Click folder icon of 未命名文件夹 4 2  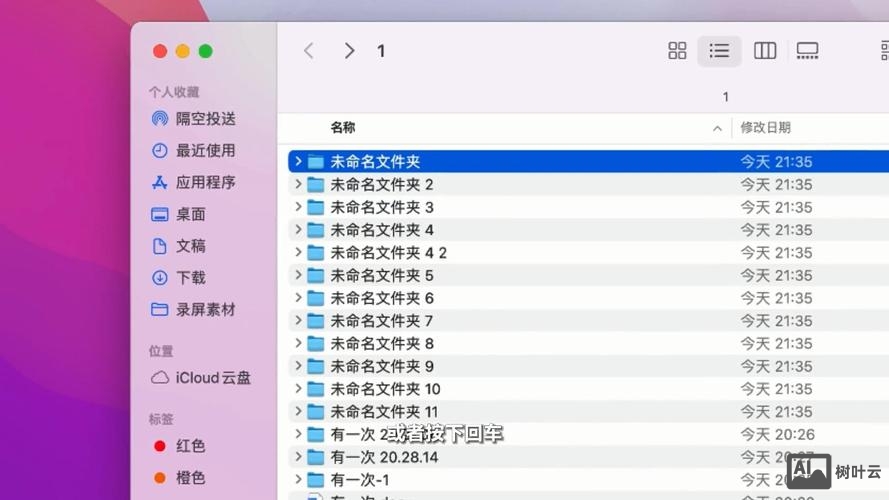click(316, 252)
